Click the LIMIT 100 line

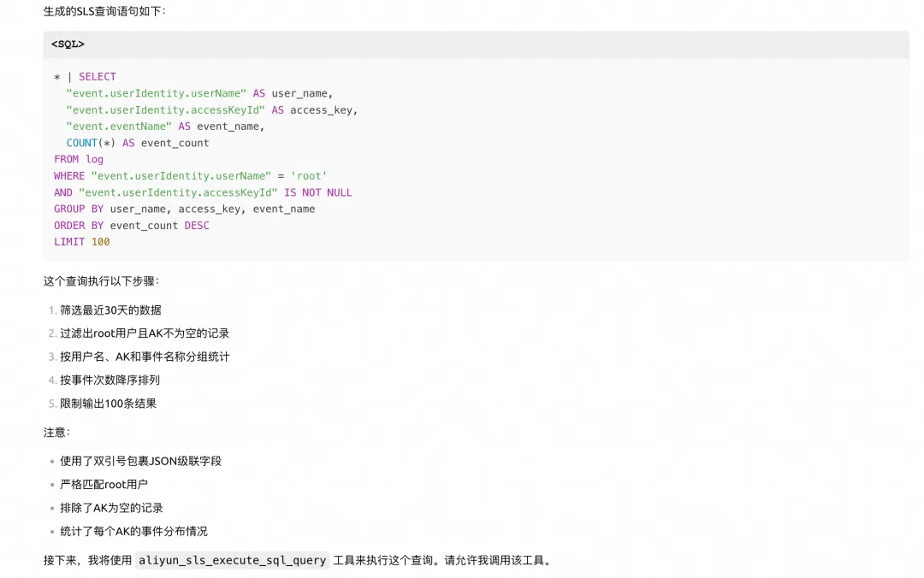pos(82,242)
